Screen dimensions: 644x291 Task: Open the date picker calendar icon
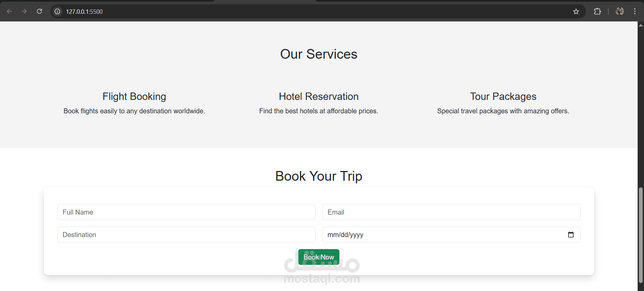click(x=571, y=235)
